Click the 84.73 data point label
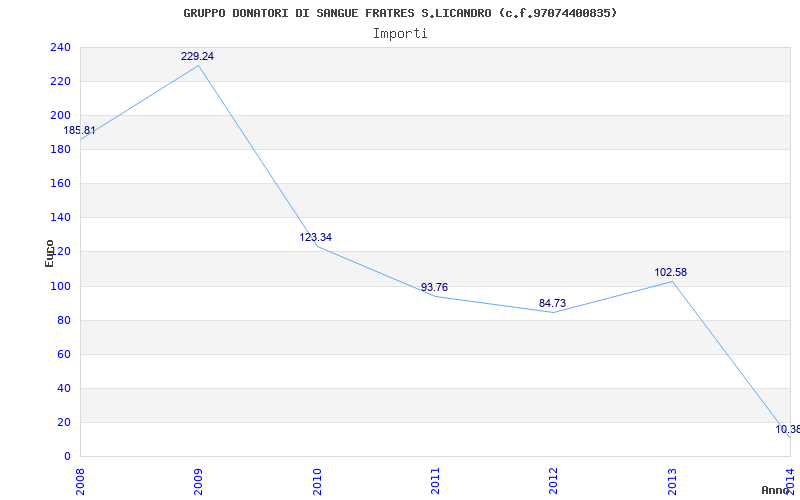This screenshot has height=500, width=800. point(552,304)
